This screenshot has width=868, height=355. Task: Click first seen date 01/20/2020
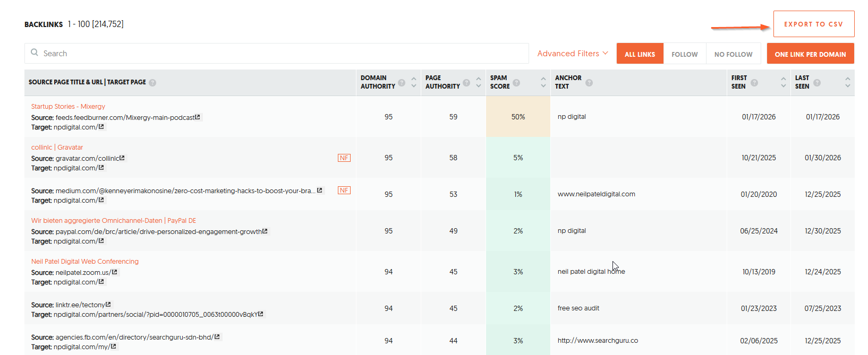(x=759, y=194)
